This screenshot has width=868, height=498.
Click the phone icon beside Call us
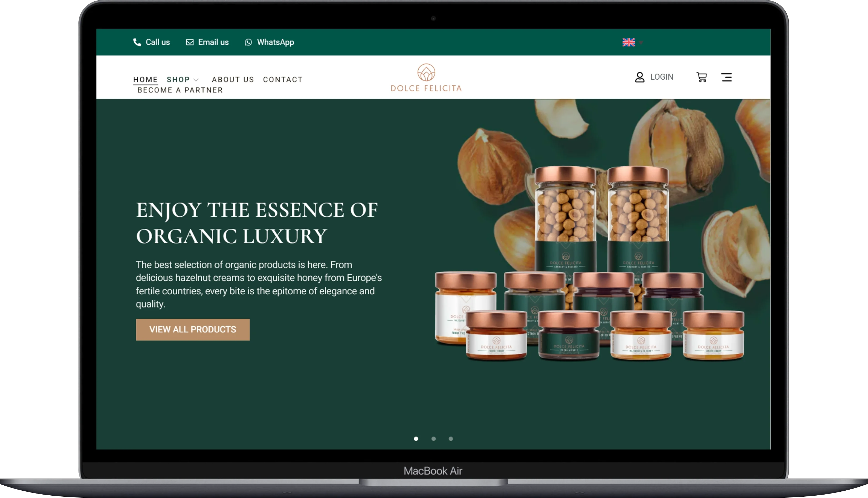pos(137,42)
